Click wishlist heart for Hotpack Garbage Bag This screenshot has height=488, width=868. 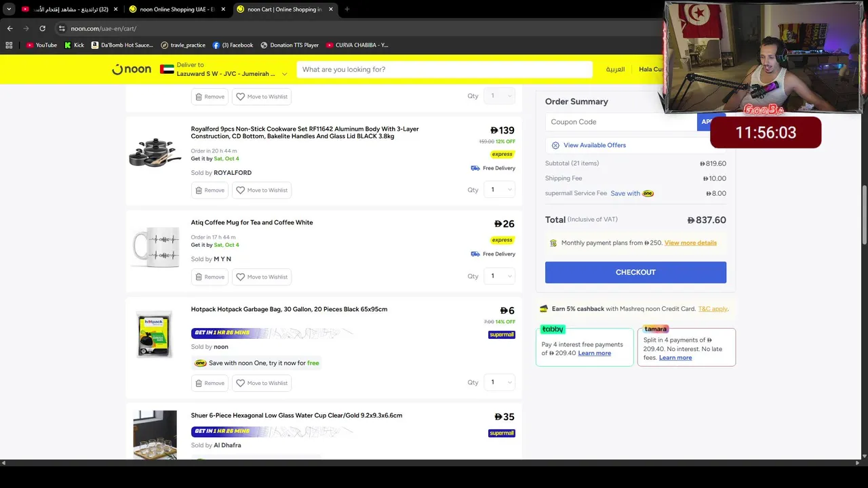point(240,384)
